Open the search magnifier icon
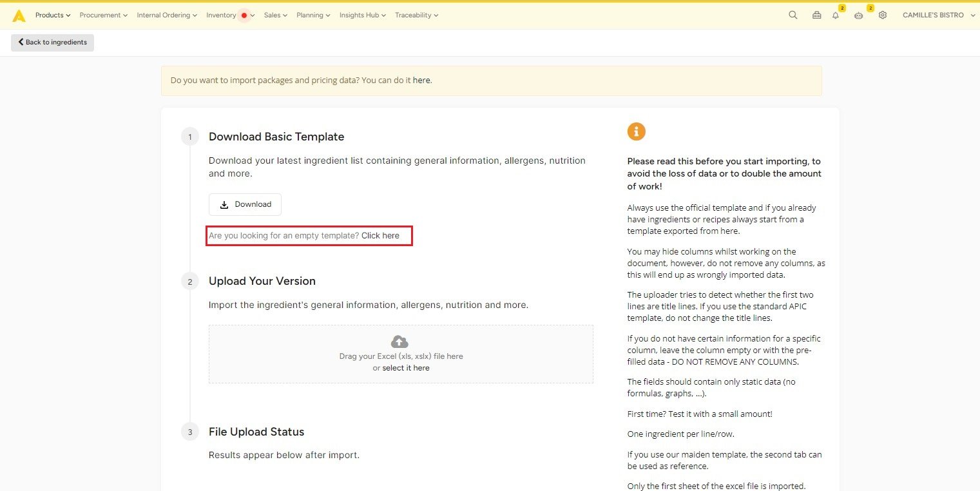This screenshot has width=980, height=491. point(793,15)
